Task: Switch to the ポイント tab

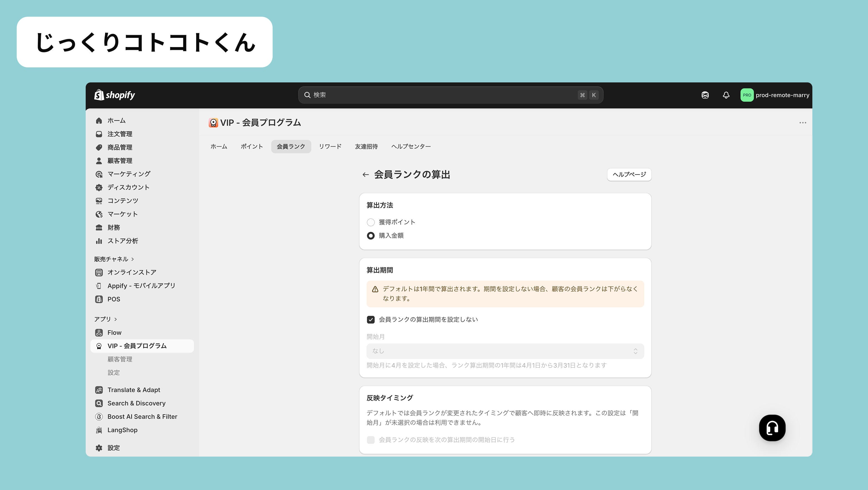Action: pyautogui.click(x=251, y=146)
